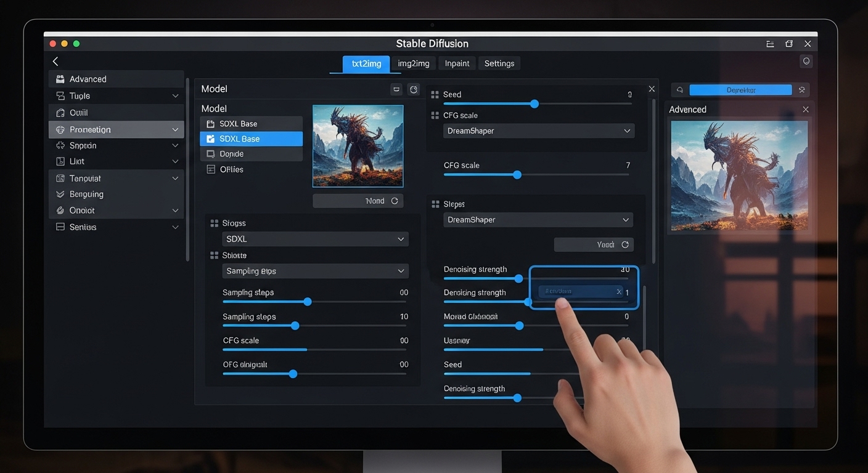
Task: Switch to the txt2img tab
Action: [366, 63]
